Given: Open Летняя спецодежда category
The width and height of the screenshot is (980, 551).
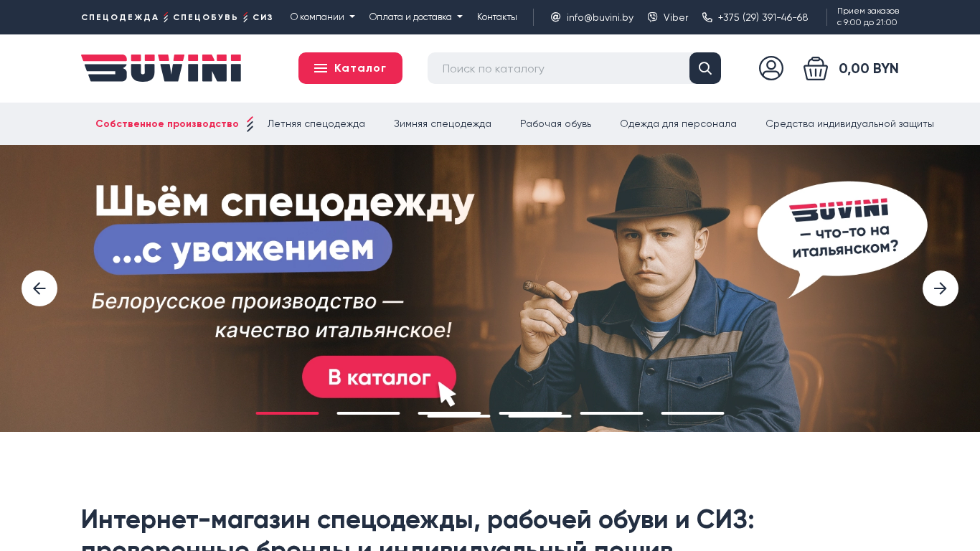Looking at the screenshot, I should pyautogui.click(x=316, y=123).
